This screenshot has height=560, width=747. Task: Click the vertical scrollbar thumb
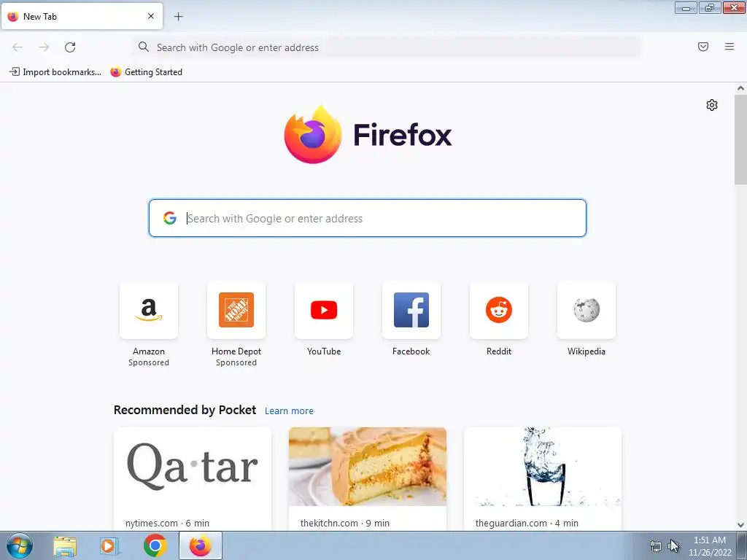(740, 139)
